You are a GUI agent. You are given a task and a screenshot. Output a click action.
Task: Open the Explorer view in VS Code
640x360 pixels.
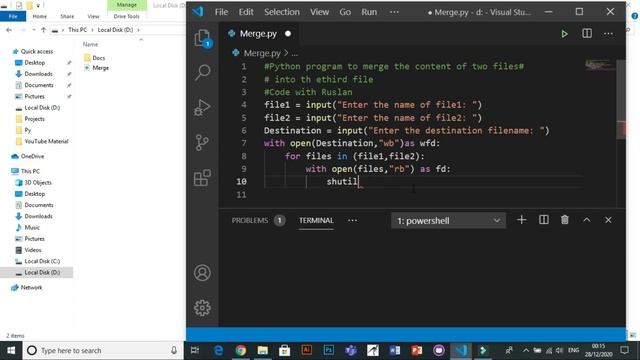[x=202, y=38]
